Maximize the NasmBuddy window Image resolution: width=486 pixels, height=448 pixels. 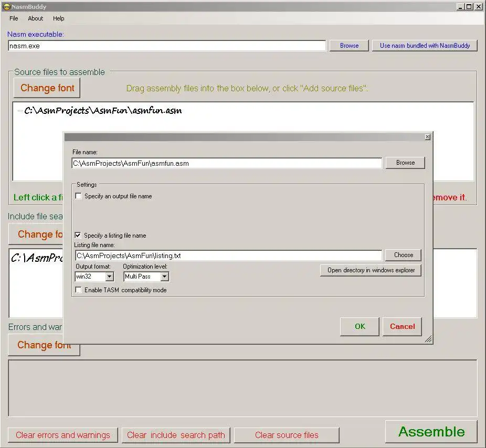click(469, 7)
